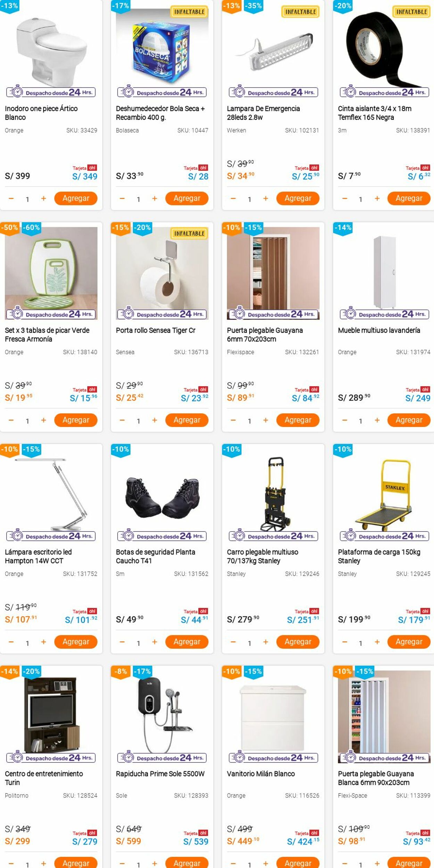
Task: Click the INFALTABLE badge on Cinta aislante
Action: pos(411,12)
